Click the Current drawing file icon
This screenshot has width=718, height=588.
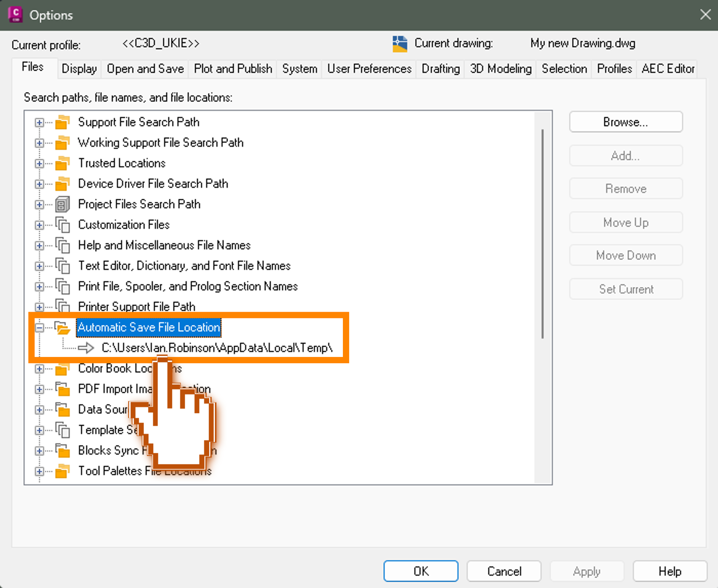[400, 43]
